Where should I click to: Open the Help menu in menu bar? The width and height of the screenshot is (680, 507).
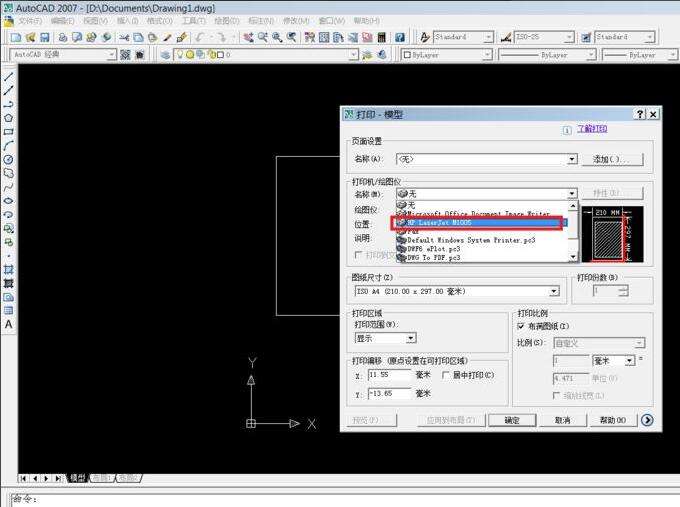(x=366, y=21)
